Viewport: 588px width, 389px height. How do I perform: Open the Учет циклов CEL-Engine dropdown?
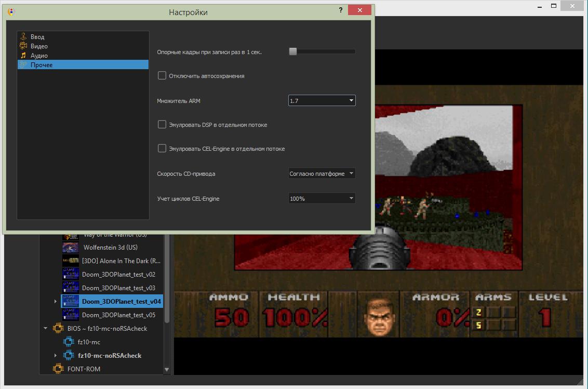pyautogui.click(x=322, y=198)
